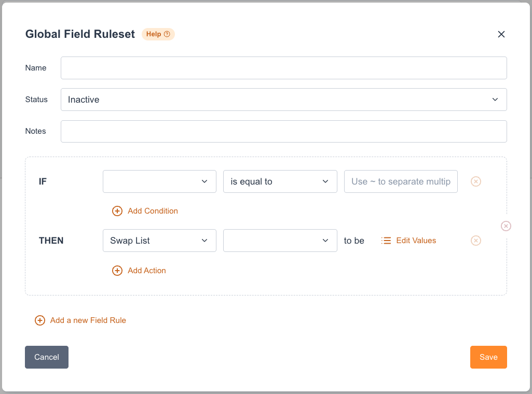Open the empty THEN target field dropdown
The width and height of the screenshot is (532, 394).
point(280,241)
